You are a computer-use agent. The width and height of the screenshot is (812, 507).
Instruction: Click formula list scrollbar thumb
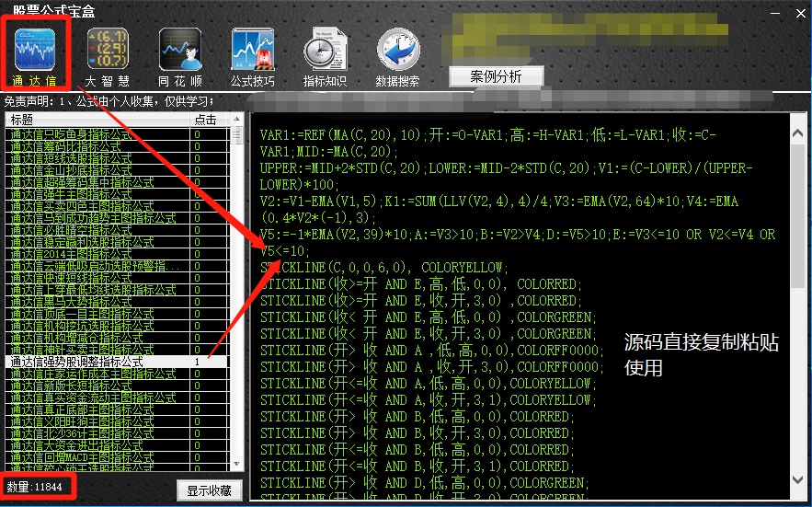(236, 135)
